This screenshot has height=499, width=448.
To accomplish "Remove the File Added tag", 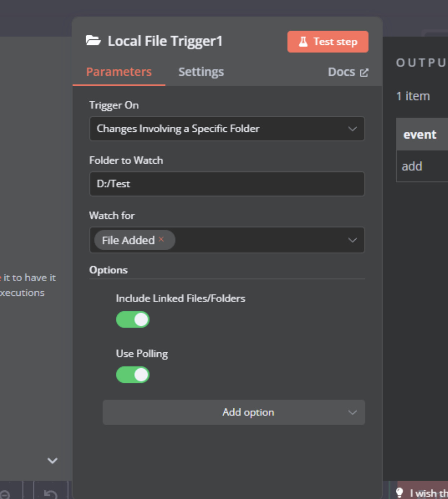I will pos(161,239).
